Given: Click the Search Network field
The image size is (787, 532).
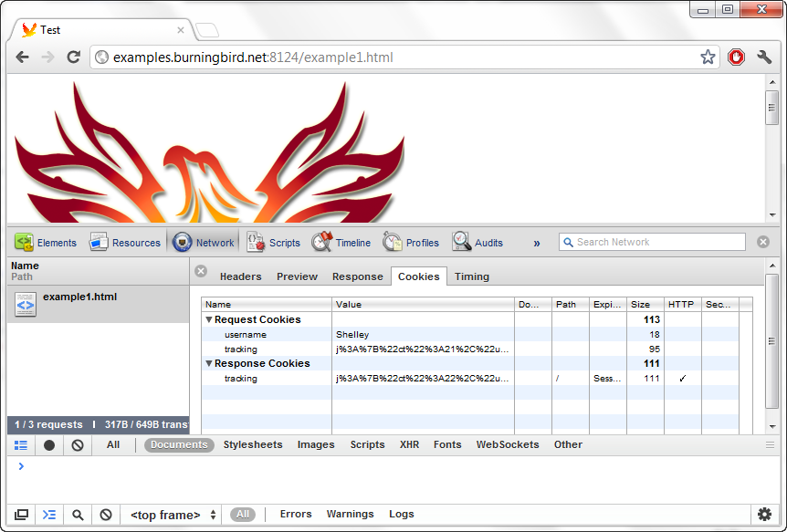Looking at the screenshot, I should pyautogui.click(x=652, y=242).
